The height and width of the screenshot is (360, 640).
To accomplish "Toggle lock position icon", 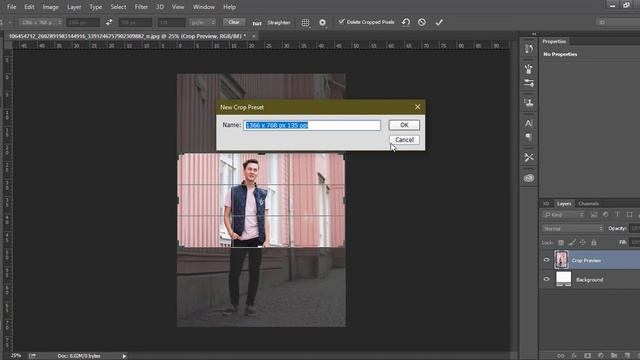I will click(x=583, y=242).
